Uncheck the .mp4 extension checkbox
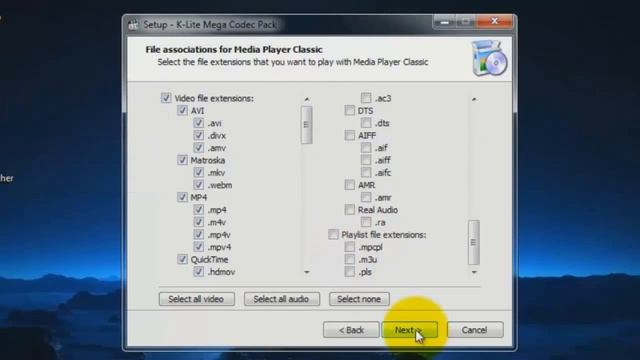 coord(198,210)
